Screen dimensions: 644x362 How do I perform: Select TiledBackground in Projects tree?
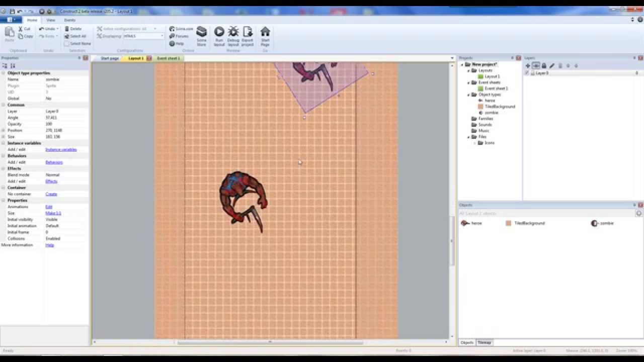[497, 107]
